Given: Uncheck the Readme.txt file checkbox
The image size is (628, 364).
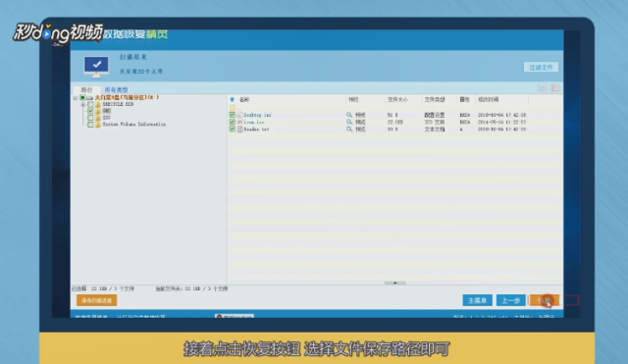Looking at the screenshot, I should coord(232,129).
